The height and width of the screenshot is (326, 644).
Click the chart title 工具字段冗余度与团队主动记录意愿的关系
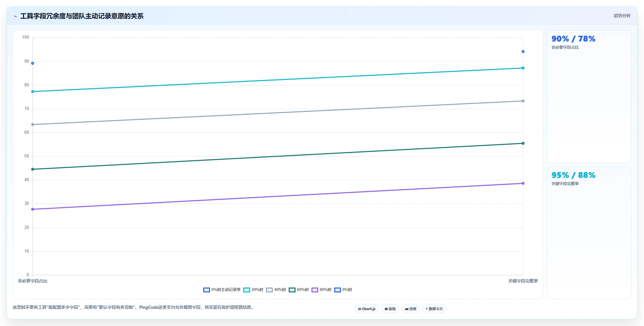click(x=82, y=16)
